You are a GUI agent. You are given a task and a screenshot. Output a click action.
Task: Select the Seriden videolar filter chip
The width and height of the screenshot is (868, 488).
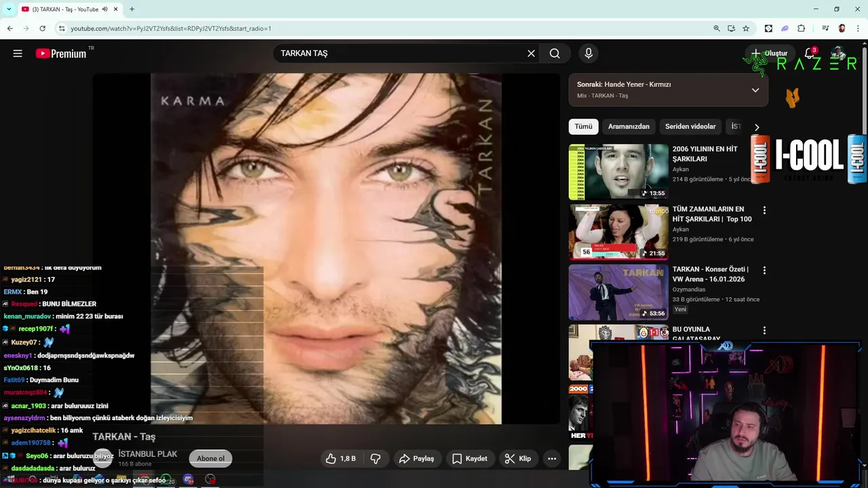click(690, 127)
